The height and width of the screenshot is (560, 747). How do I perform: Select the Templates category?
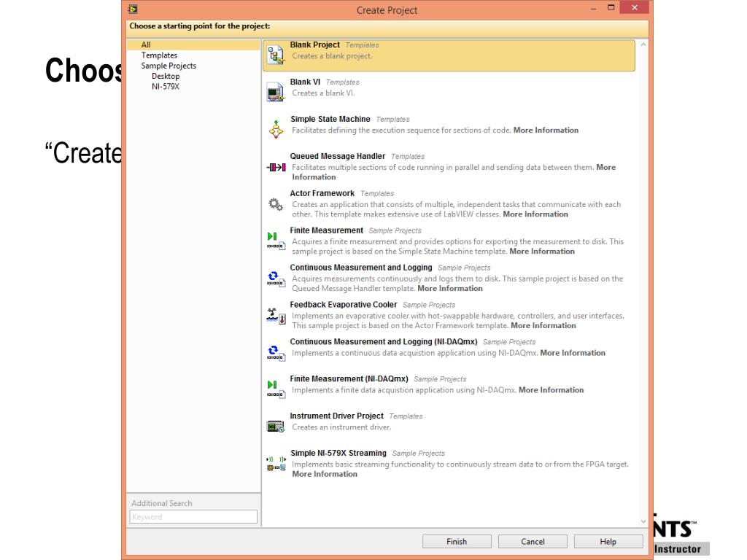tap(159, 55)
